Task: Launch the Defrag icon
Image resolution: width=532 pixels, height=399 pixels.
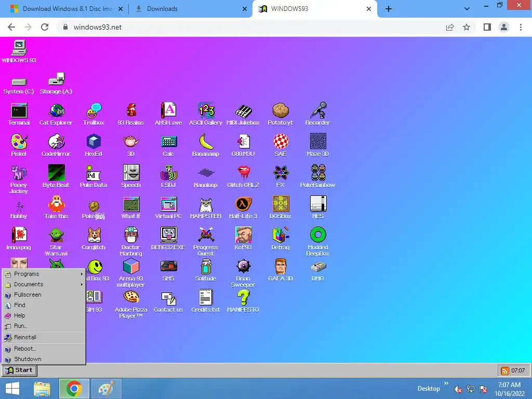Action: point(280,239)
